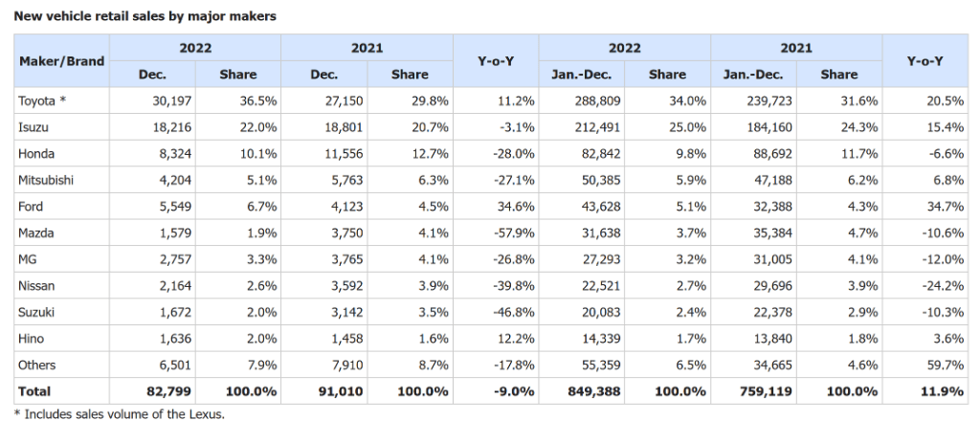Viewport: 980px width, 421px height.
Task: Click Hino's annual 2022 value 14,339
Action: coord(601,339)
